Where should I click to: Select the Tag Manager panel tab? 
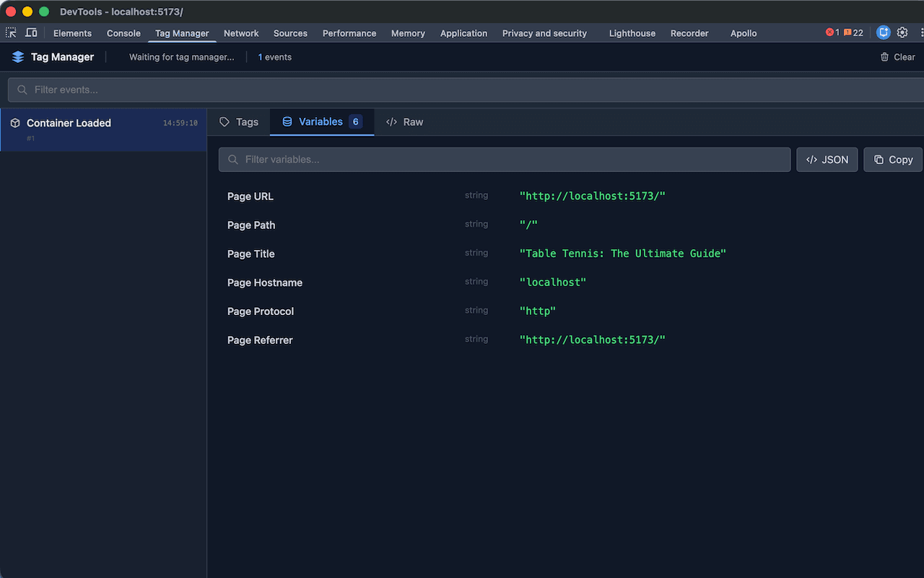tap(182, 33)
